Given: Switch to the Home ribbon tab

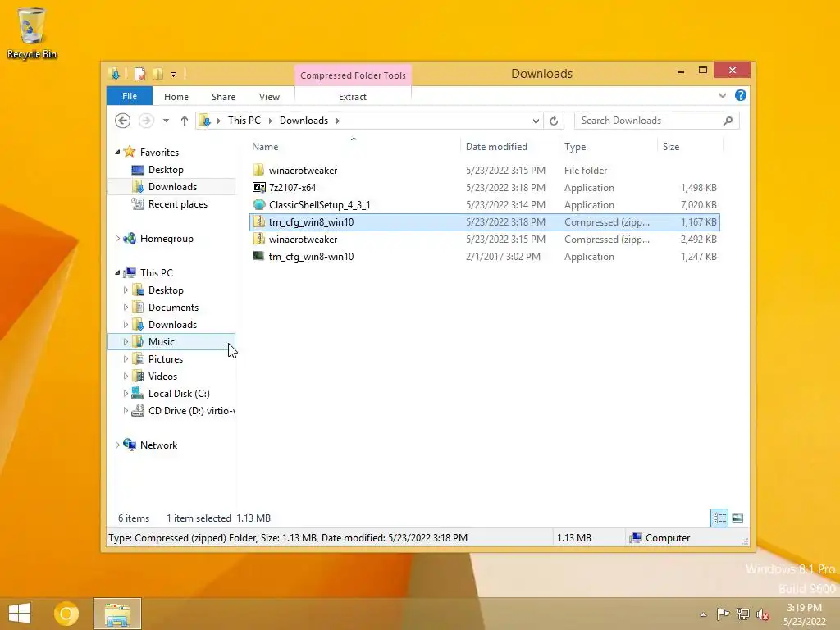Looking at the screenshot, I should 176,97.
